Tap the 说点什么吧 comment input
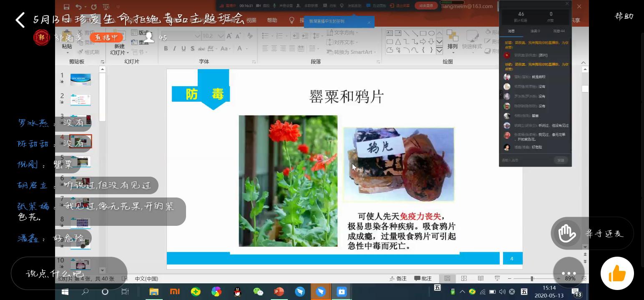Viewport: 644px width, 300px height. pos(69,273)
